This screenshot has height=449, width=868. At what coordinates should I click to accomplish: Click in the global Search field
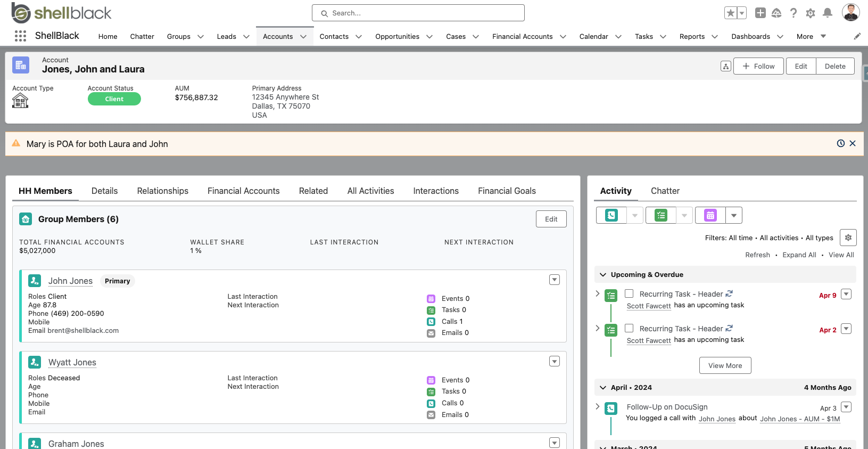(x=418, y=13)
